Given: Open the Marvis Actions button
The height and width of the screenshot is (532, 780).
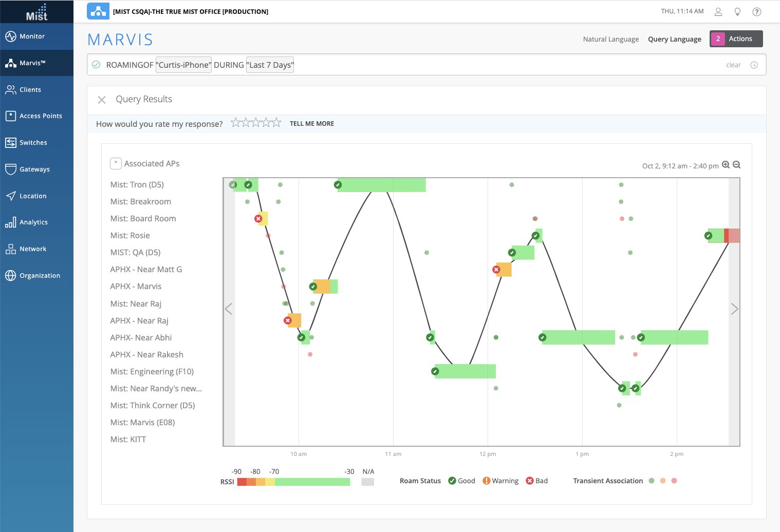Looking at the screenshot, I should pyautogui.click(x=736, y=39).
